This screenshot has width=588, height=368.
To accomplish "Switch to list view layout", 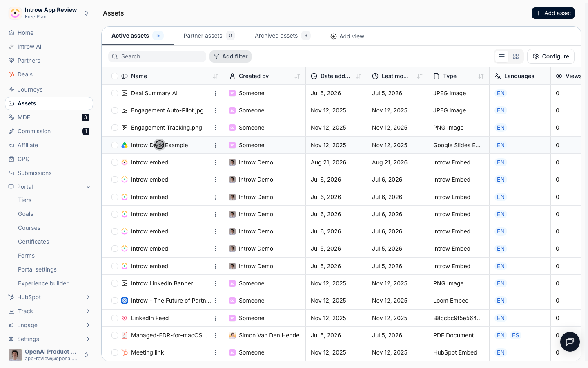I will tap(502, 56).
